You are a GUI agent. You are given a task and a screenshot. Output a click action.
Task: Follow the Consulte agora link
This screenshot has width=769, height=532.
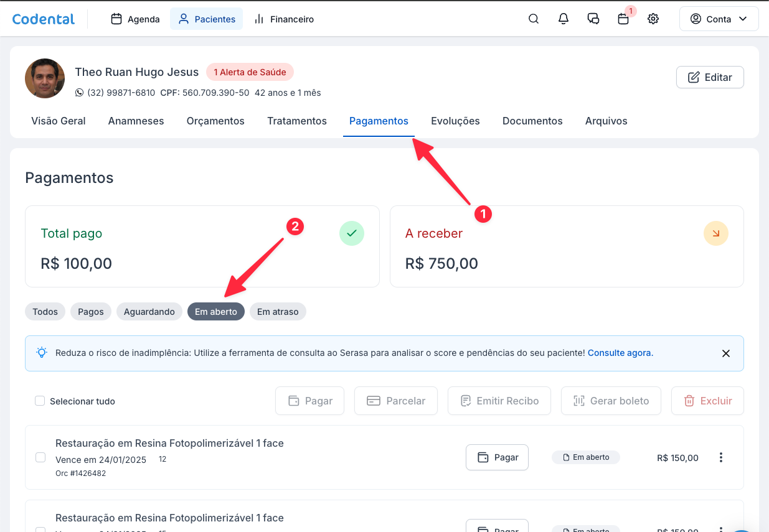(x=619, y=353)
